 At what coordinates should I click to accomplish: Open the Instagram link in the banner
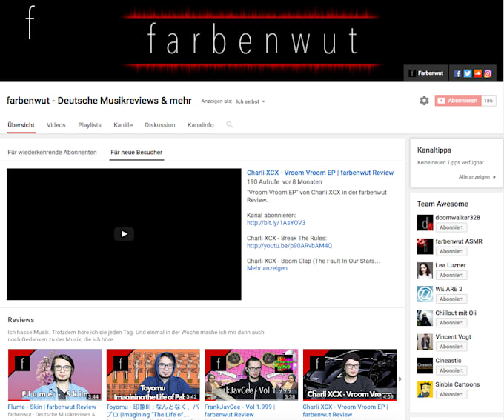point(488,73)
